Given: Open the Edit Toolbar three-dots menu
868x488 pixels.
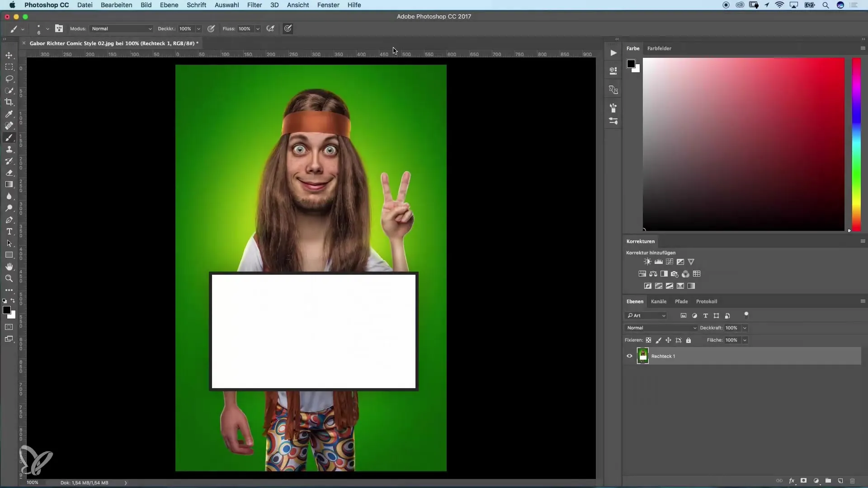Looking at the screenshot, I should pos(9,290).
